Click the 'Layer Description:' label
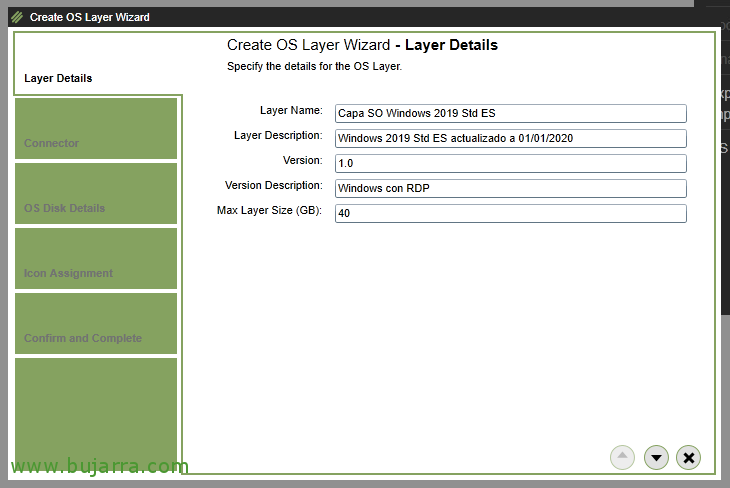This screenshot has width=730, height=488. pyautogui.click(x=278, y=136)
